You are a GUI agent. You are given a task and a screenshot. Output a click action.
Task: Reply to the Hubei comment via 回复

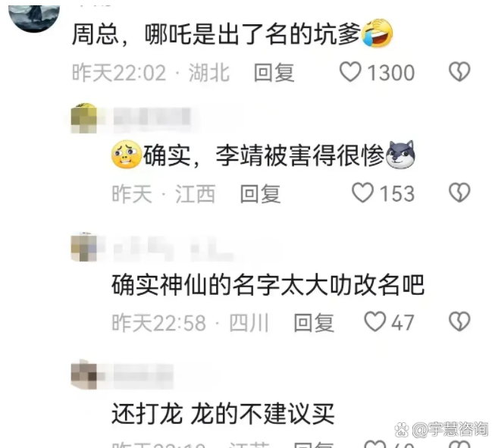click(x=274, y=73)
